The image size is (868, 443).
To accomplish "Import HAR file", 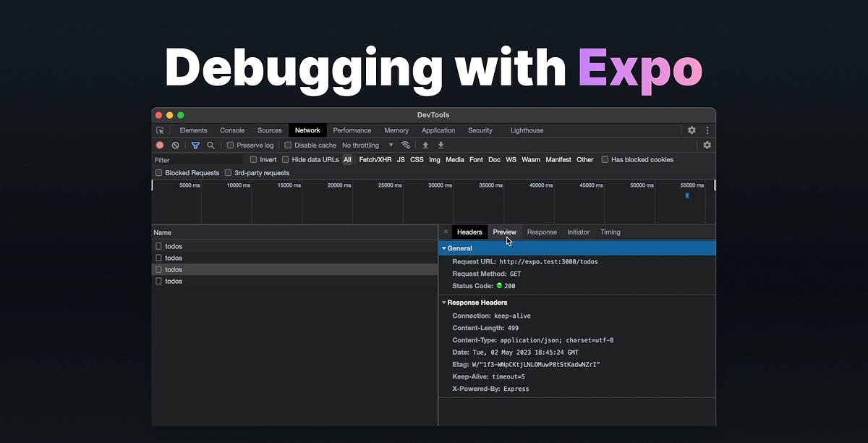I will (427, 145).
